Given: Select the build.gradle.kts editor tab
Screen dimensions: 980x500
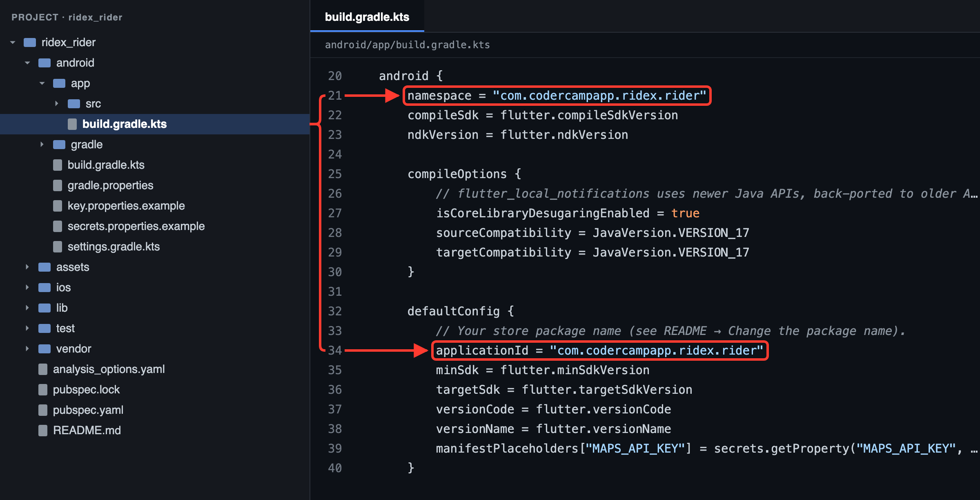Looking at the screenshot, I should pyautogui.click(x=367, y=17).
